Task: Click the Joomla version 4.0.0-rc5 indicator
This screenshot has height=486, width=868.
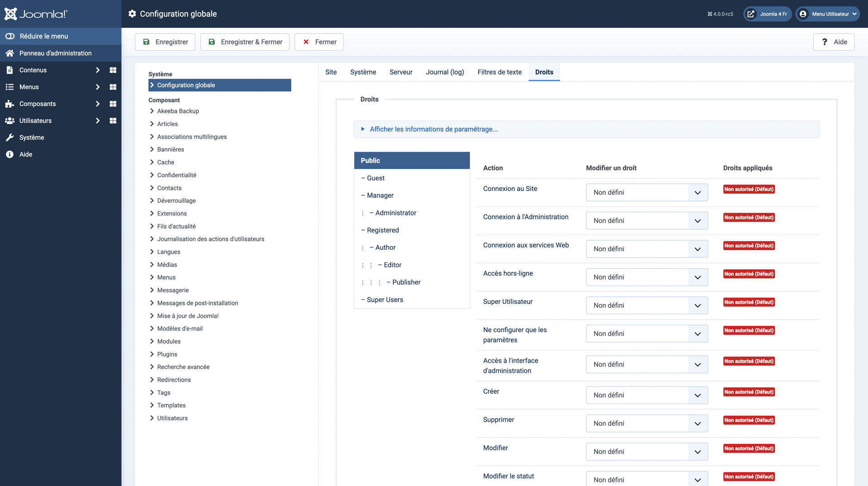Action: [720, 14]
